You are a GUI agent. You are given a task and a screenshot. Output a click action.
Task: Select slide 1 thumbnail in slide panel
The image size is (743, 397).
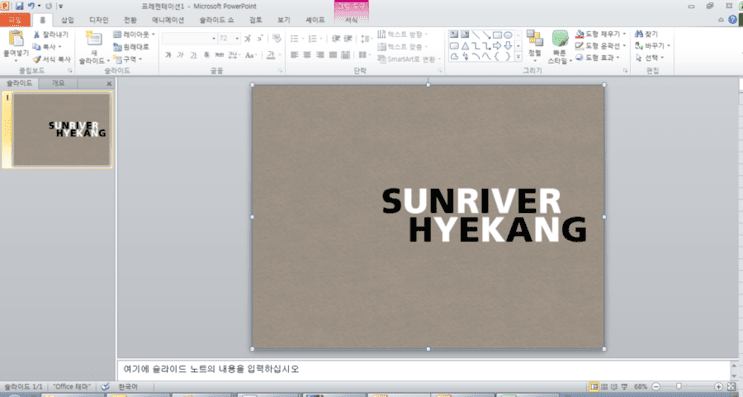[62, 129]
